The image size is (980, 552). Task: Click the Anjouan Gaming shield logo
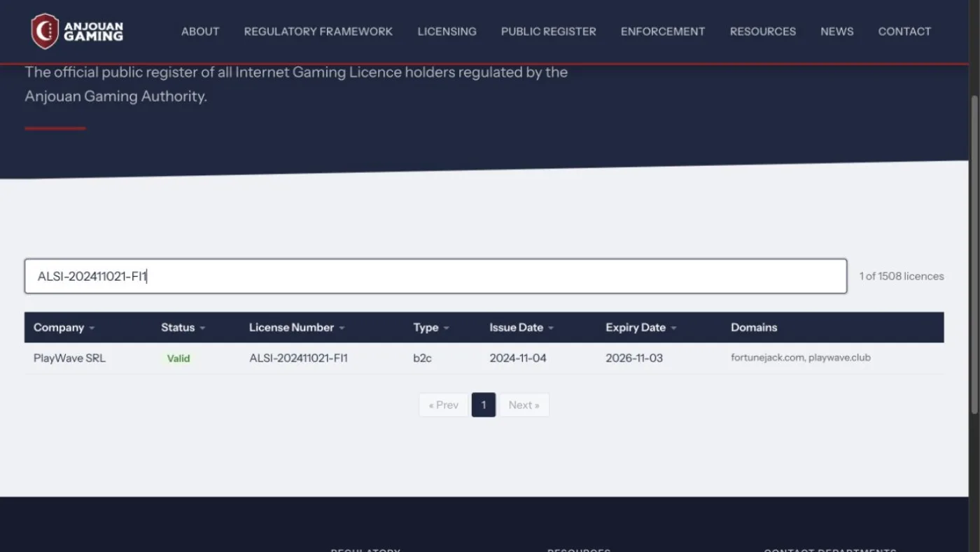tap(45, 32)
